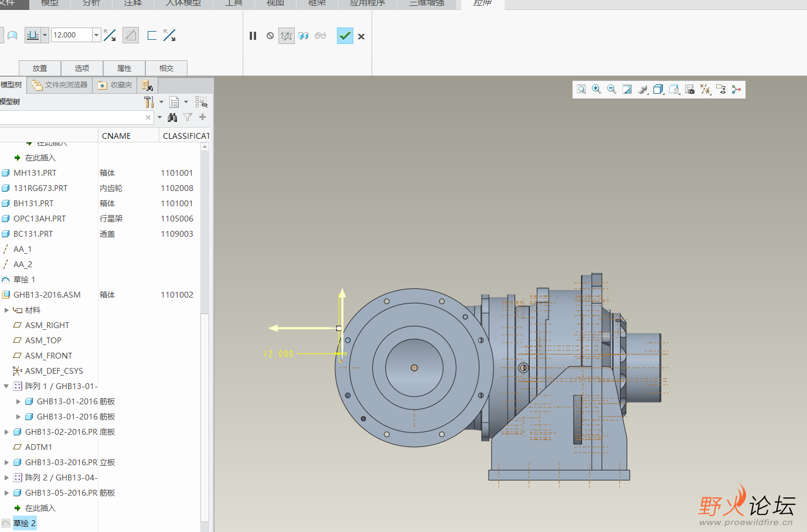Select the no preview mode icon
The image size is (807, 532).
click(x=270, y=36)
